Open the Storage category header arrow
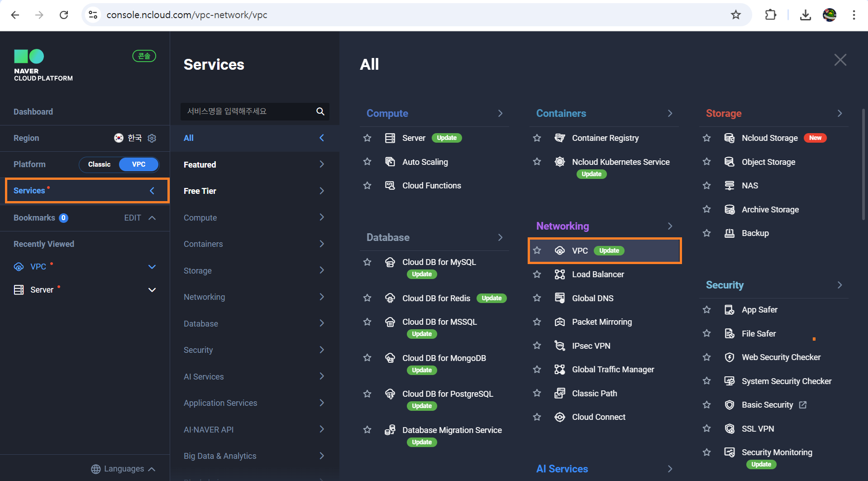The width and height of the screenshot is (868, 481). pos(839,113)
